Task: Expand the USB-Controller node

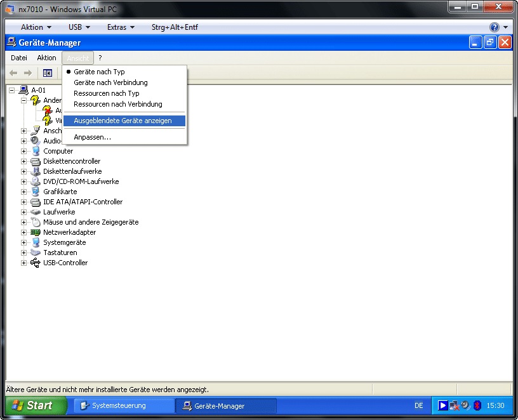Action: click(23, 263)
